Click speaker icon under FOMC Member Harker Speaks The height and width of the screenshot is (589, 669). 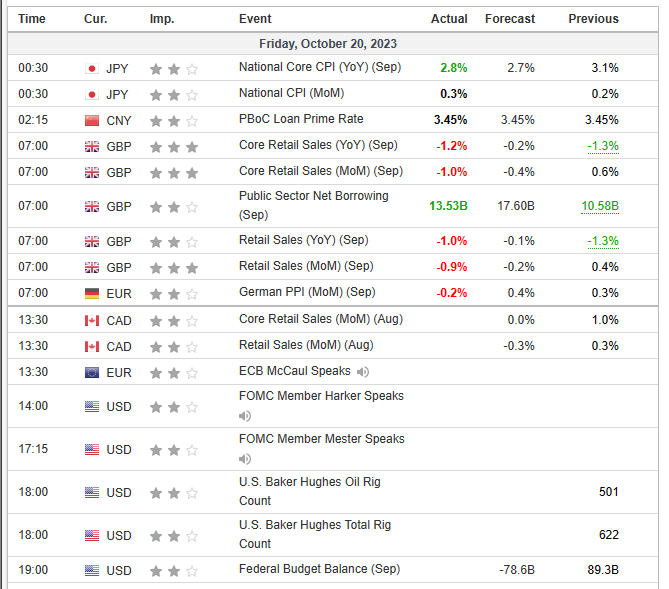tap(245, 416)
